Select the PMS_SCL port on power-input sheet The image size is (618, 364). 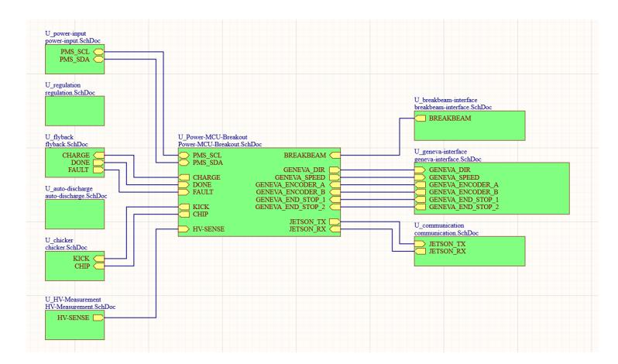point(98,52)
